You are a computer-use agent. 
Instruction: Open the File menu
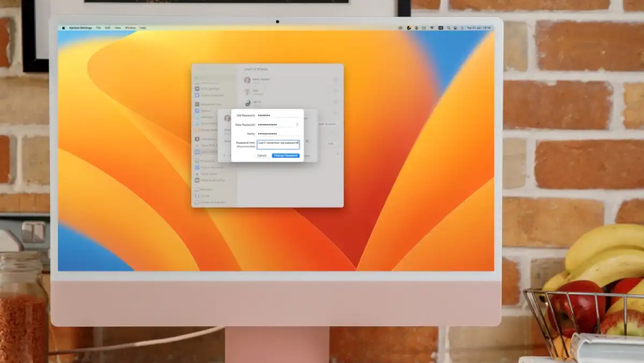tap(98, 28)
